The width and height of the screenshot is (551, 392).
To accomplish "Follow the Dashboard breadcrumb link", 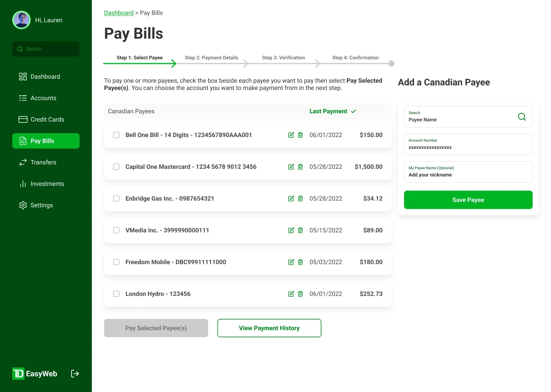I will click(x=119, y=13).
